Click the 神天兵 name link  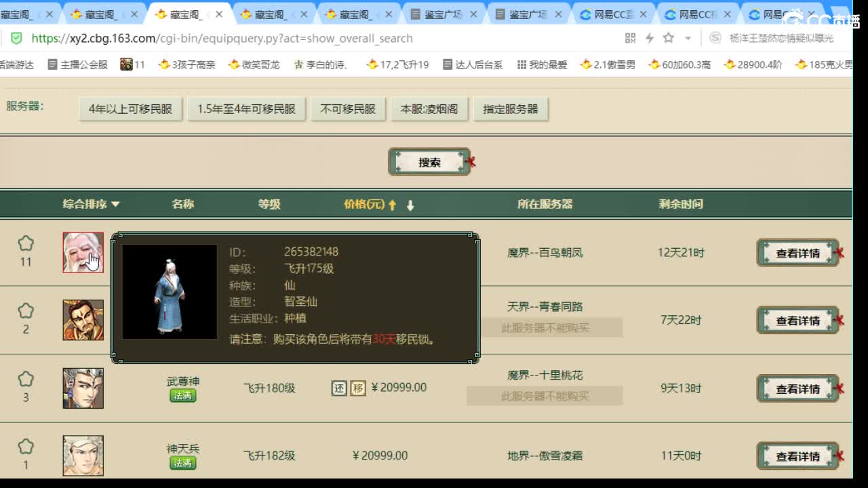pyautogui.click(x=183, y=449)
